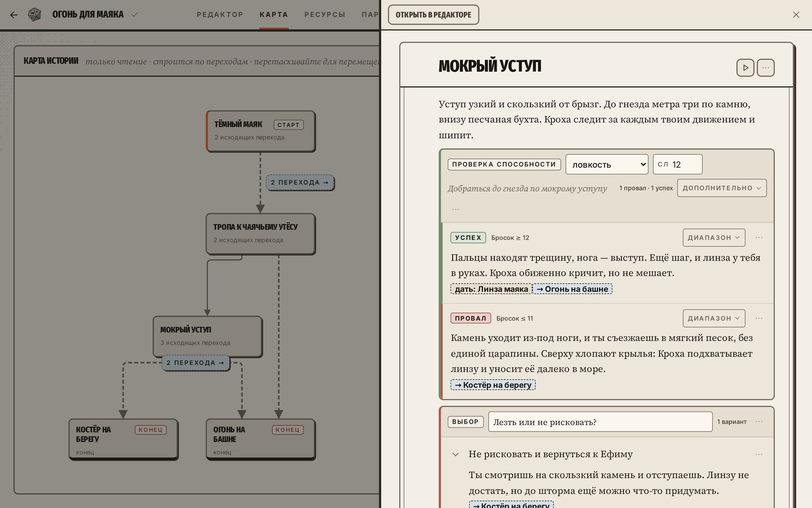Click the 'Бросок ≤ 11' condition text
Viewport: 812px width, 508px height.
click(x=514, y=319)
